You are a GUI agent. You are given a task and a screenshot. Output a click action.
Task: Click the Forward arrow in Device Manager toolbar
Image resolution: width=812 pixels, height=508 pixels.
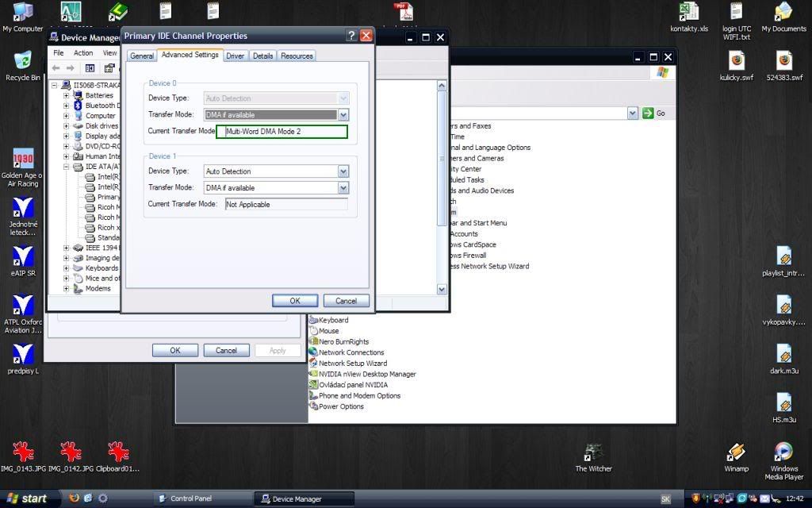[x=71, y=68]
